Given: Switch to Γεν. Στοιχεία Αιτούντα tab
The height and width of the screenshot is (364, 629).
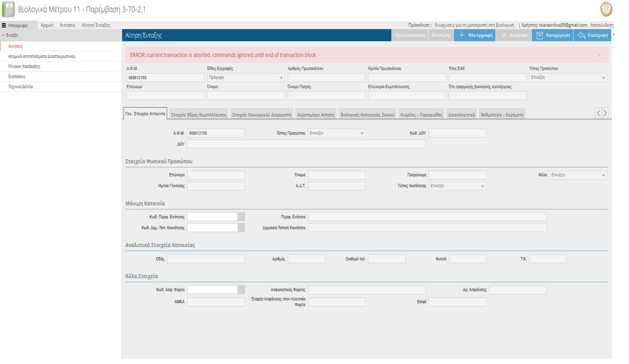Looking at the screenshot, I should coord(145,113).
